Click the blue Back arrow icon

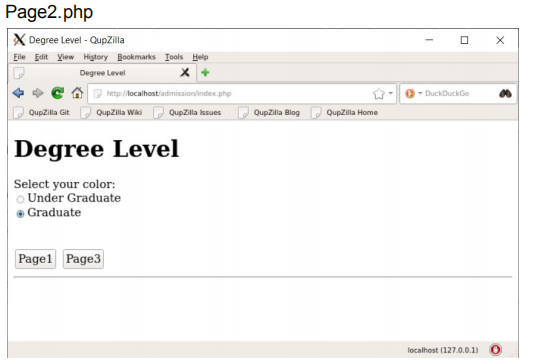18,93
